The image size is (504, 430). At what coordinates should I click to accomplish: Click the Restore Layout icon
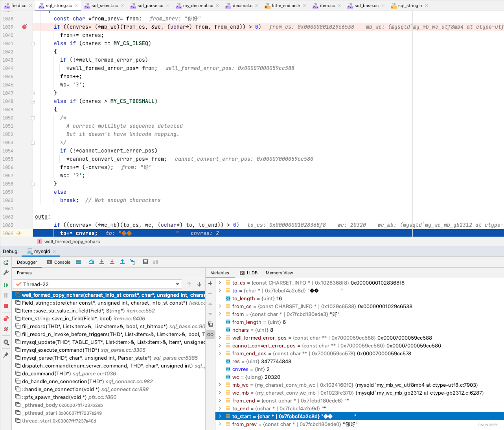tap(156, 262)
